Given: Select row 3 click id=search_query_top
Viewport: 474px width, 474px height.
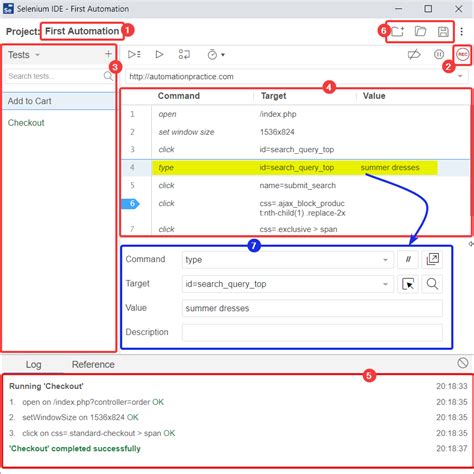Looking at the screenshot, I should (295, 150).
